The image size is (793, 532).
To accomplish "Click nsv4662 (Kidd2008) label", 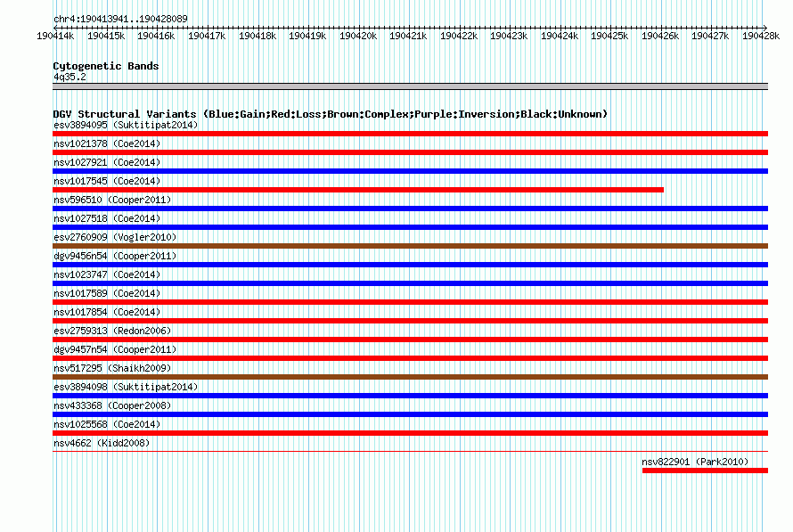I will 102,443.
